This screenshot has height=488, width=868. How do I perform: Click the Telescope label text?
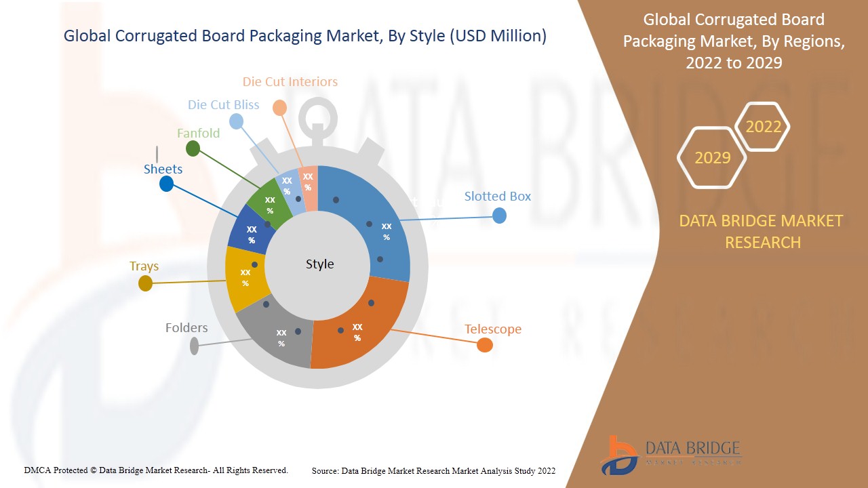coord(493,329)
